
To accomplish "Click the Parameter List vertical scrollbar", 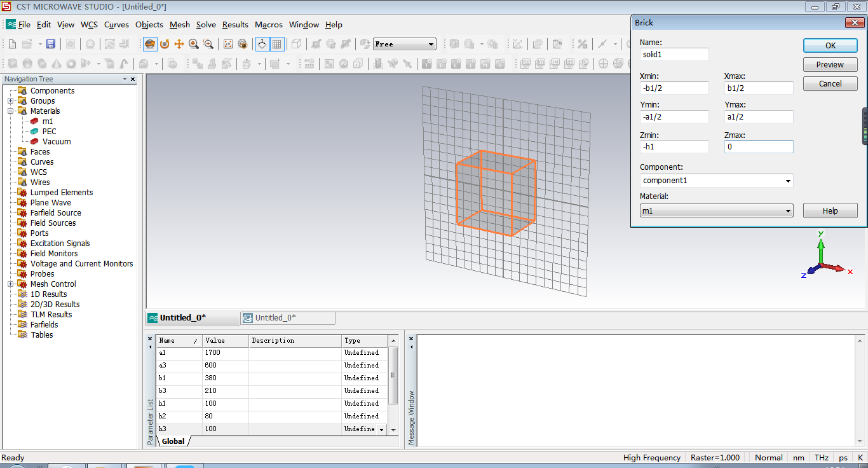I will point(393,375).
